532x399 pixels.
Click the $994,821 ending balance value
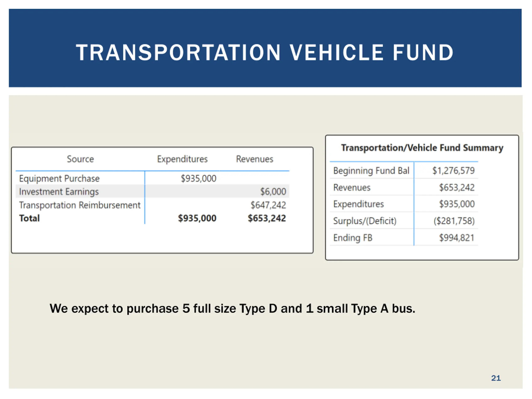click(457, 238)
